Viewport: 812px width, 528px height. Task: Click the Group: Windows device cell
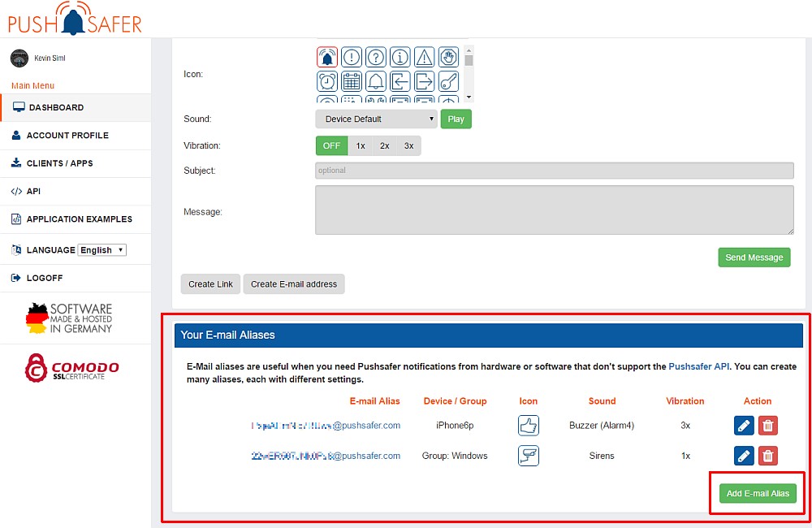pos(455,456)
